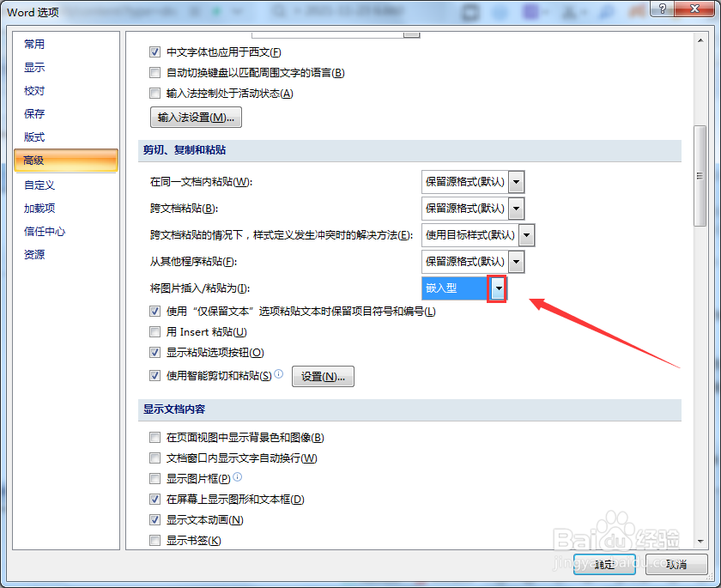Close the Word 选项 dialog
Image resolution: width=721 pixels, height=588 pixels.
coord(694,9)
